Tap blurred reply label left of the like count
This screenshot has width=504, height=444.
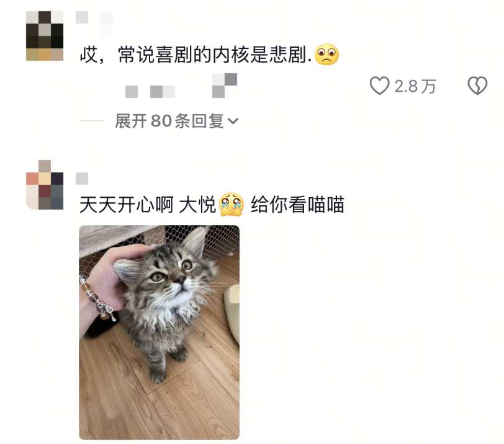coord(225,86)
